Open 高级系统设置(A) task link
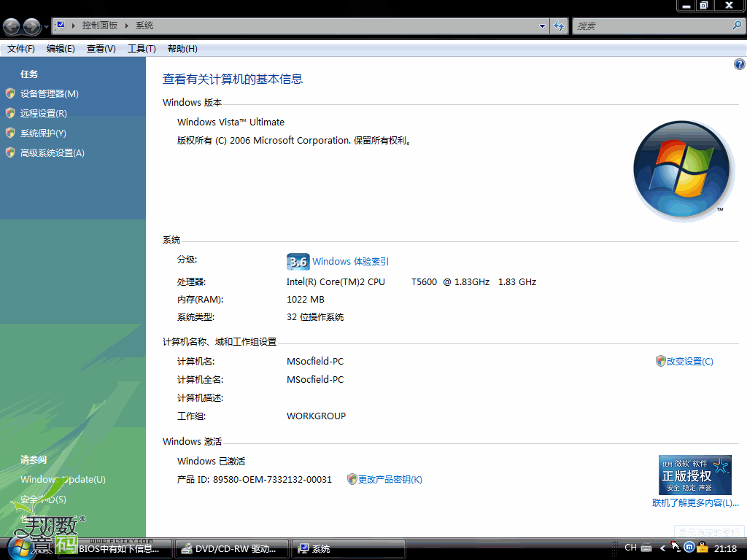The image size is (747, 560). (x=53, y=153)
